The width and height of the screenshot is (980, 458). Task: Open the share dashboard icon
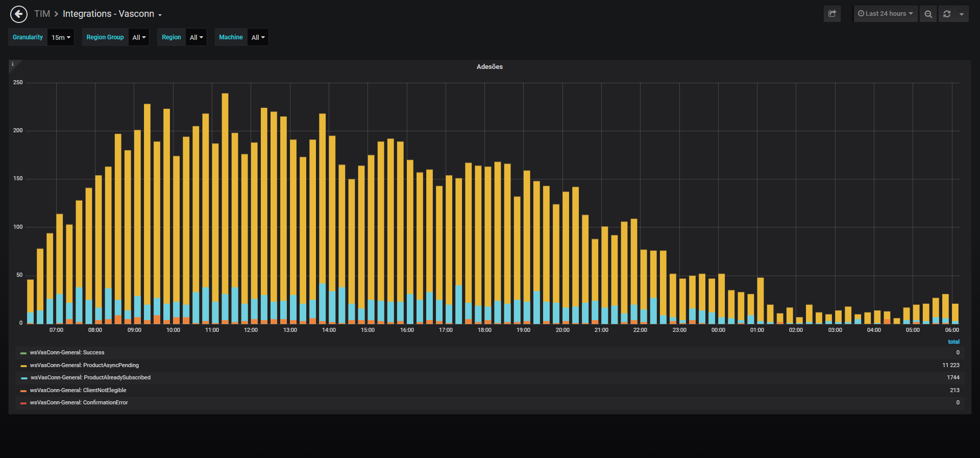tap(832, 14)
